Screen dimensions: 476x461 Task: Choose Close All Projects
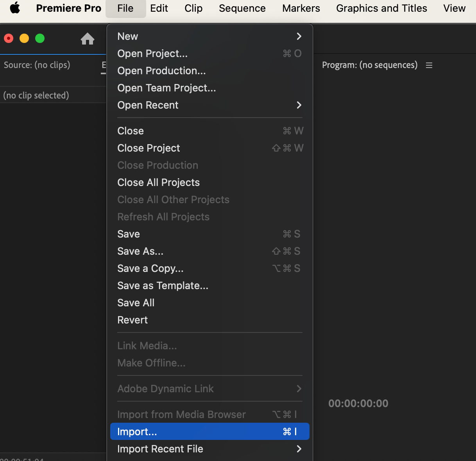(x=210, y=182)
